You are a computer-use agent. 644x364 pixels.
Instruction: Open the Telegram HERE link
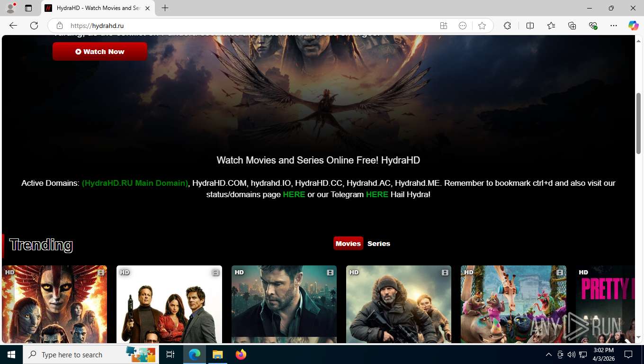pyautogui.click(x=377, y=194)
